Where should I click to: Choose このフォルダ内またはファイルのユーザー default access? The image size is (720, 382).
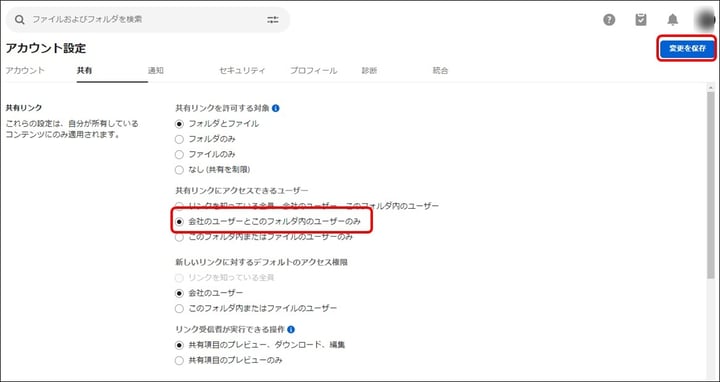(x=179, y=309)
